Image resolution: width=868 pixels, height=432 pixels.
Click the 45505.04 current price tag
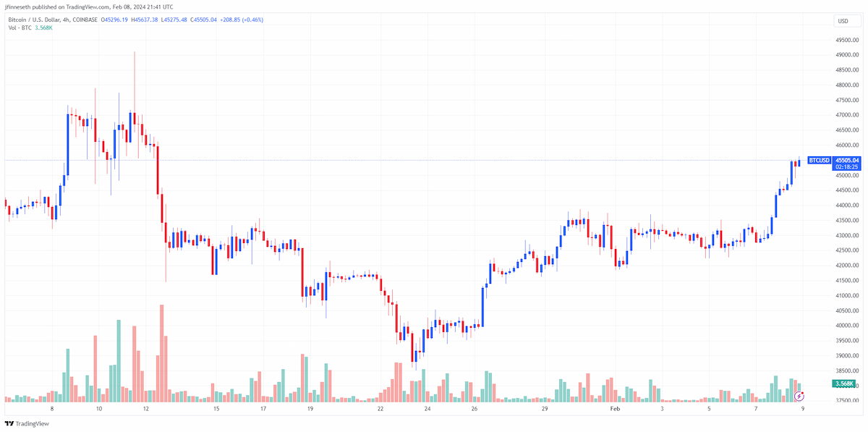(847, 160)
